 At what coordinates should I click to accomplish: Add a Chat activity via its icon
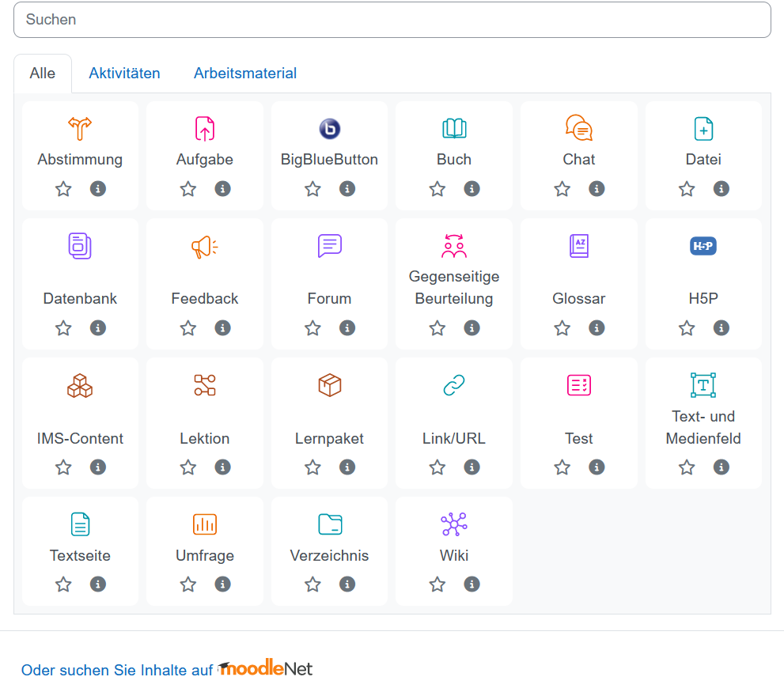tap(578, 128)
